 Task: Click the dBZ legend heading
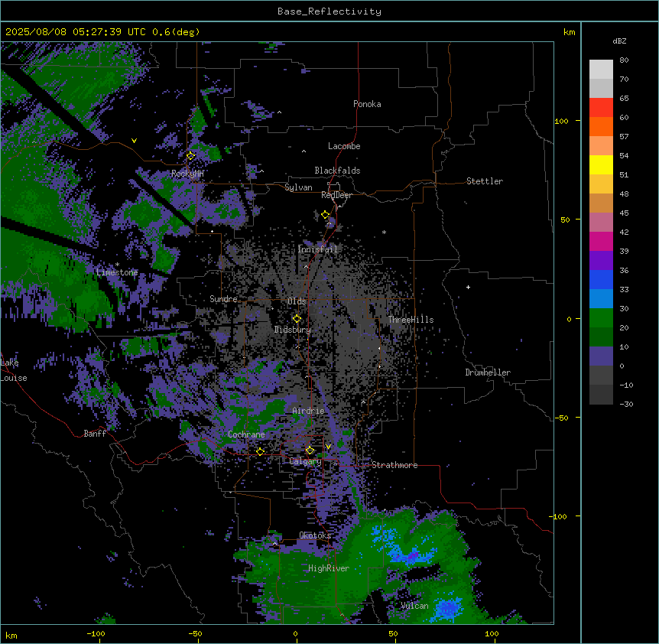pos(619,41)
